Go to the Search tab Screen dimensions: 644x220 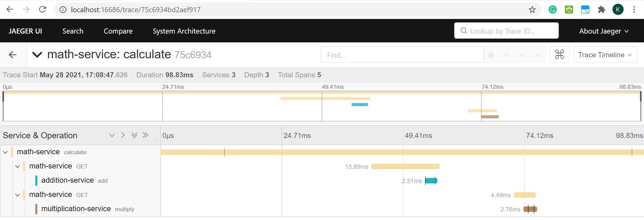pyautogui.click(x=73, y=31)
